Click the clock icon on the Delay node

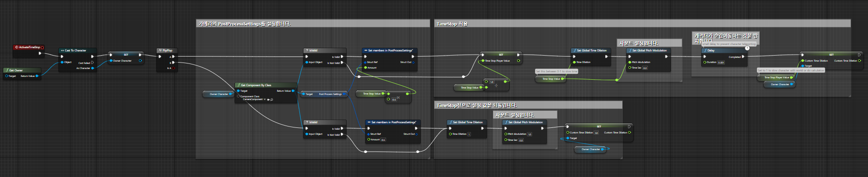[x=747, y=48]
